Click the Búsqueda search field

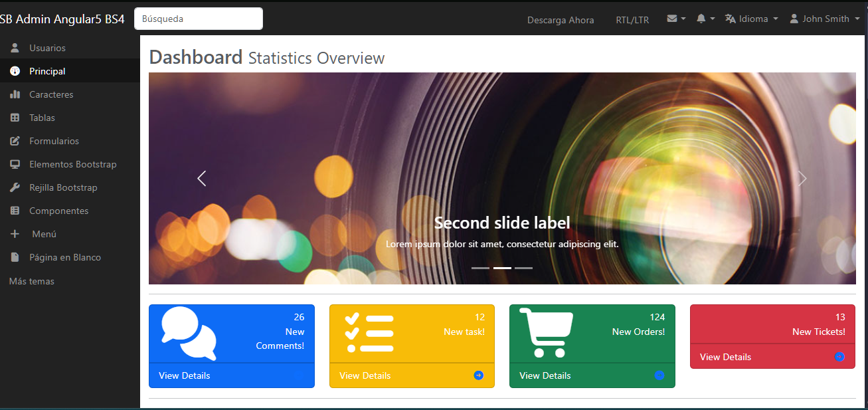pyautogui.click(x=199, y=19)
